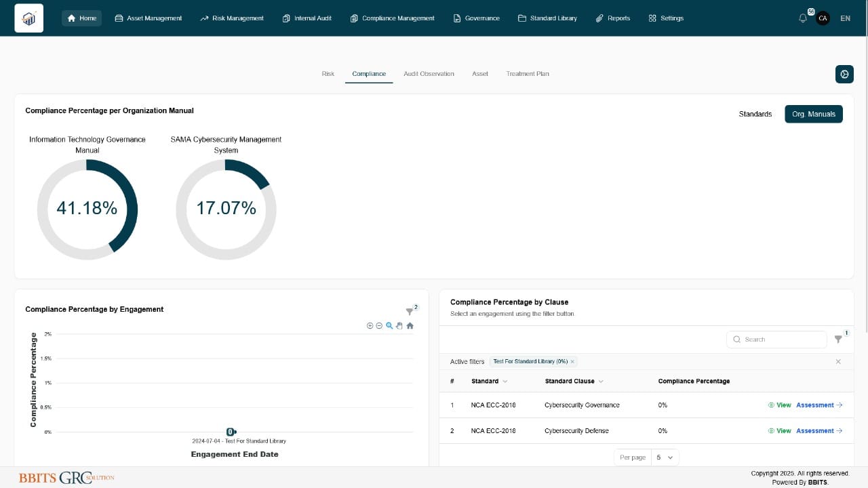
Task: Switch to the Audit Observation tab
Action: [429, 74]
